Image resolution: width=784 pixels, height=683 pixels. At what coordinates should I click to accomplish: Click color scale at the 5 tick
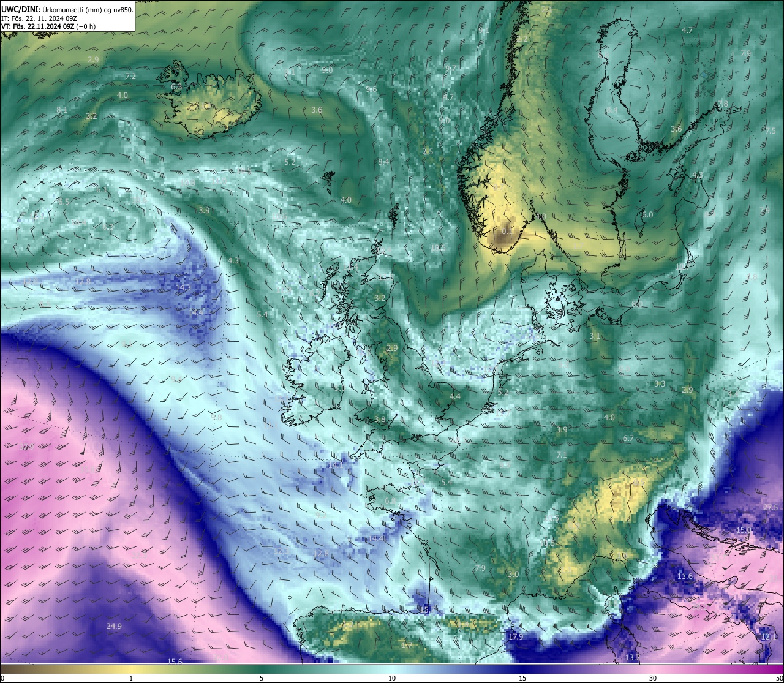pos(262,677)
